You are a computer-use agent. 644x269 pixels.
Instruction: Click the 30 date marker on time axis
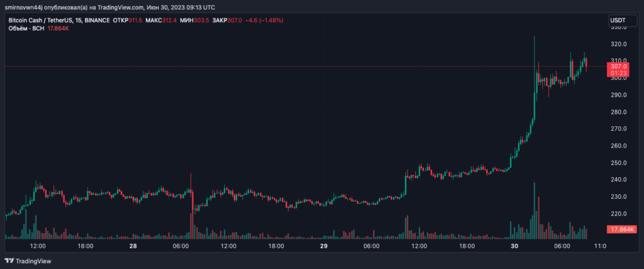[x=514, y=246]
